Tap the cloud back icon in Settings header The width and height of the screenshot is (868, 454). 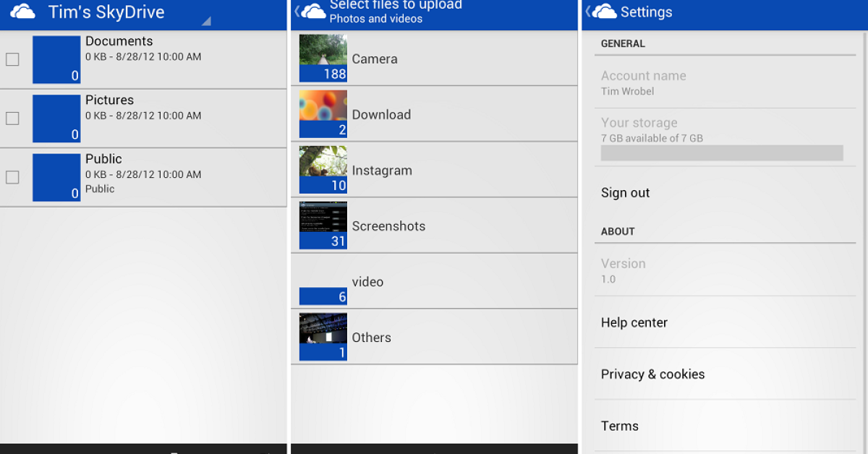pyautogui.click(x=602, y=12)
